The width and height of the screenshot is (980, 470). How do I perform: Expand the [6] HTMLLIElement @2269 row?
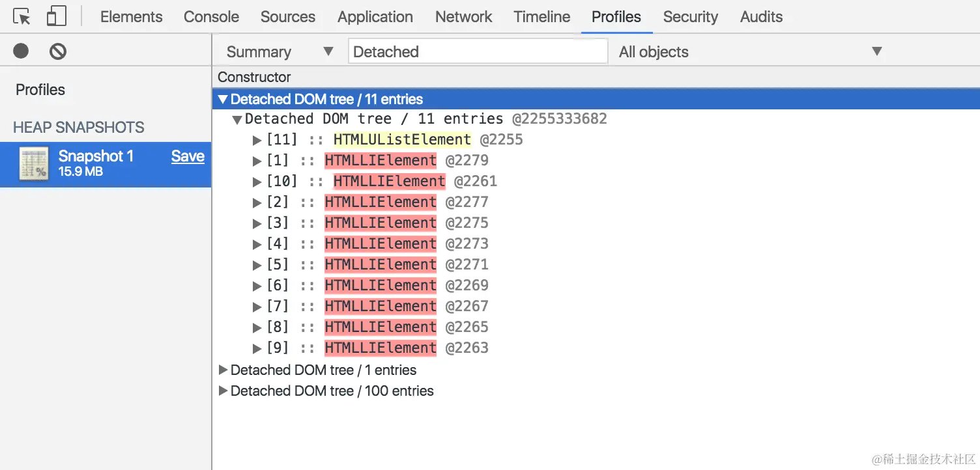(x=257, y=286)
